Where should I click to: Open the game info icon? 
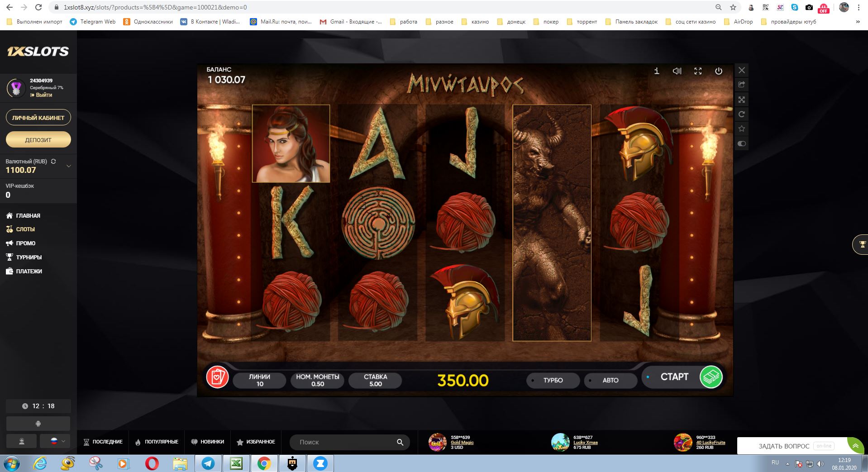pyautogui.click(x=657, y=71)
